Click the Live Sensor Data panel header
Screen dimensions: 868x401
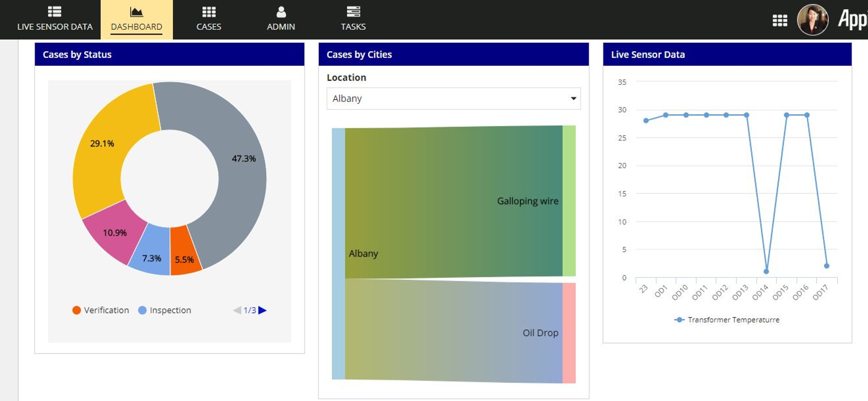(727, 54)
